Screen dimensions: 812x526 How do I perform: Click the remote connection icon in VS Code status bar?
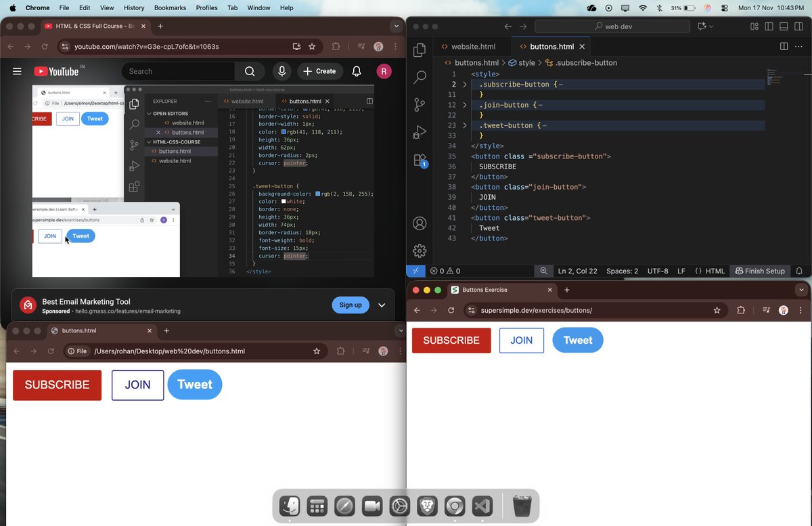415,271
